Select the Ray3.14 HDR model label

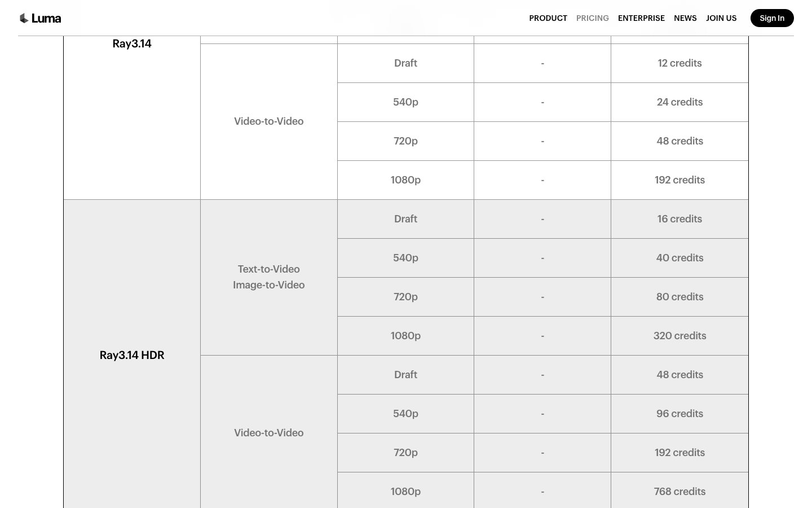(x=132, y=355)
